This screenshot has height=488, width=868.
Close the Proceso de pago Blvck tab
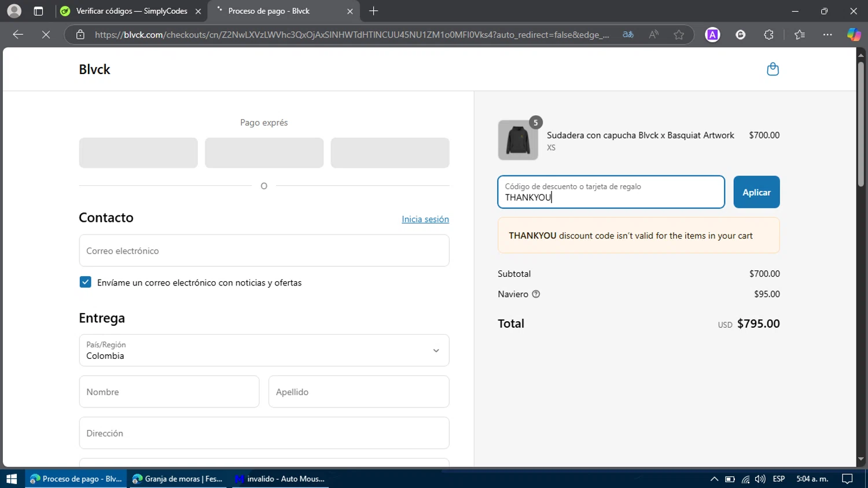pos(350,11)
